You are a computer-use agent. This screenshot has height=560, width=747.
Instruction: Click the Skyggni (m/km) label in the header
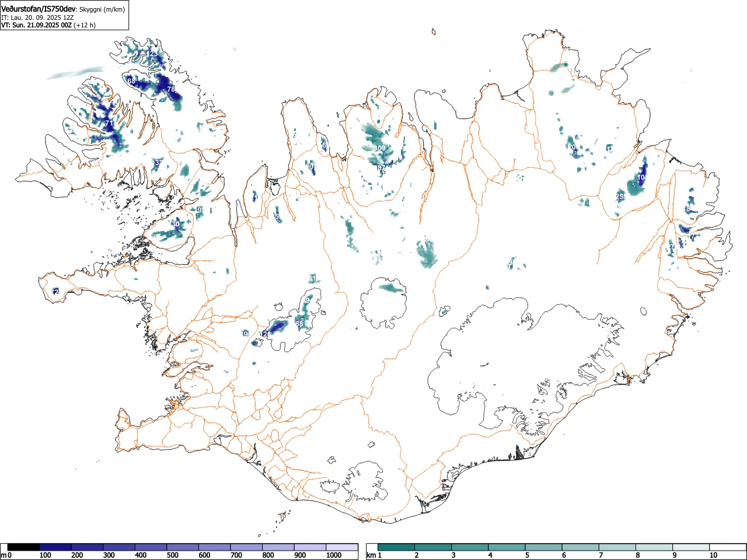tap(102, 9)
